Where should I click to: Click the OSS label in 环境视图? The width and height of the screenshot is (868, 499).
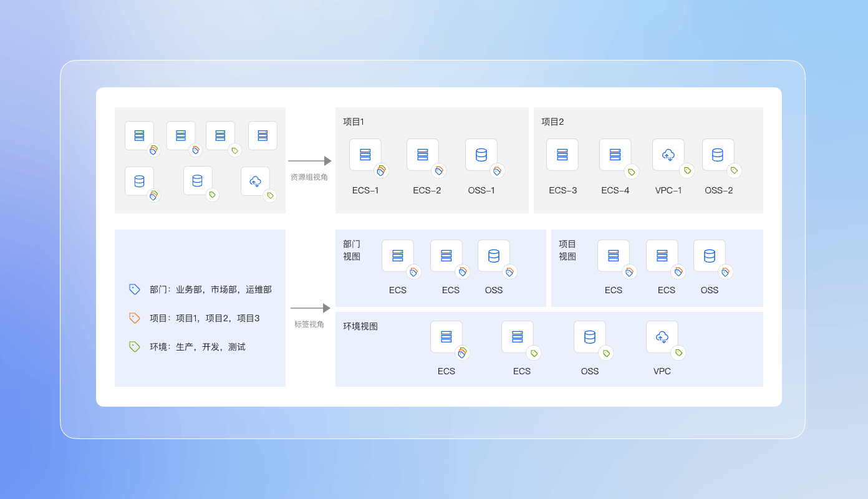(x=590, y=371)
